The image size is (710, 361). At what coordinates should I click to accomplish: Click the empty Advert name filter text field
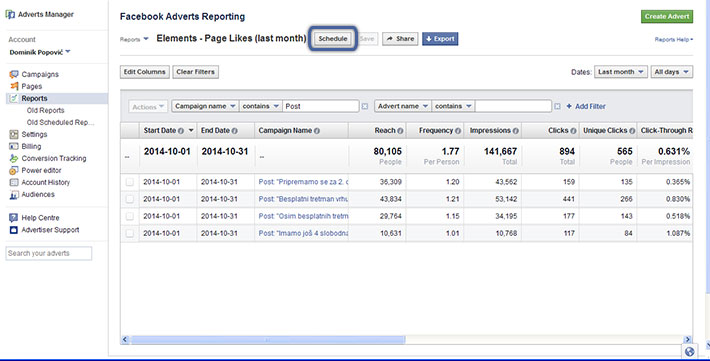pos(513,106)
